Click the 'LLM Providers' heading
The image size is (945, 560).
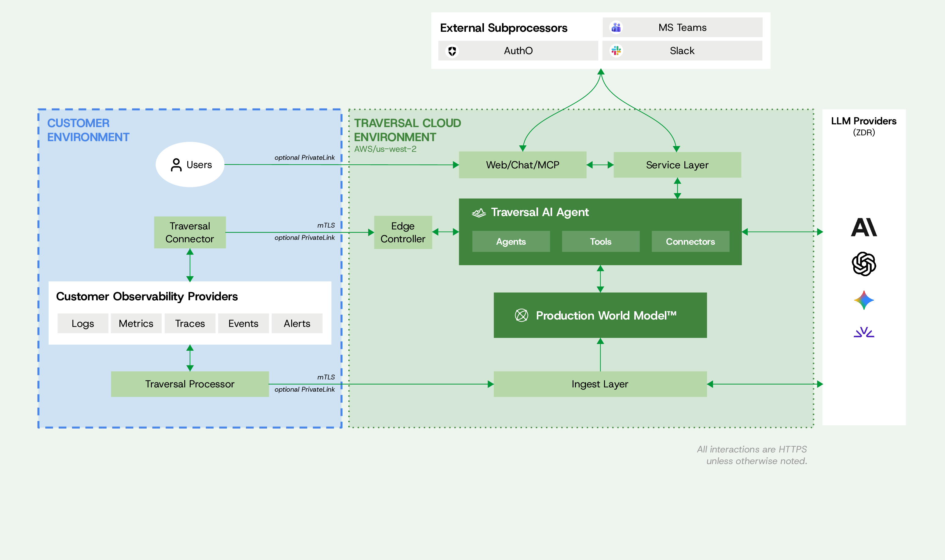tap(863, 121)
